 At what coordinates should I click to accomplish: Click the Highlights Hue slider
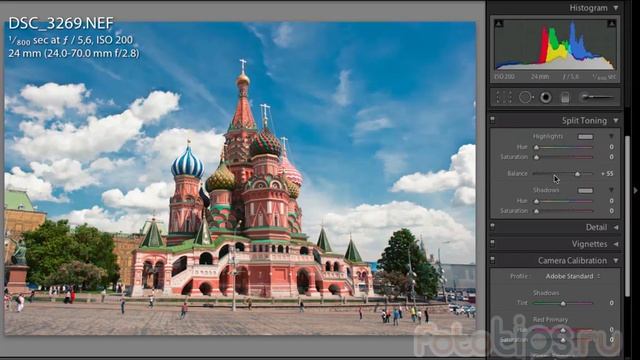point(564,147)
